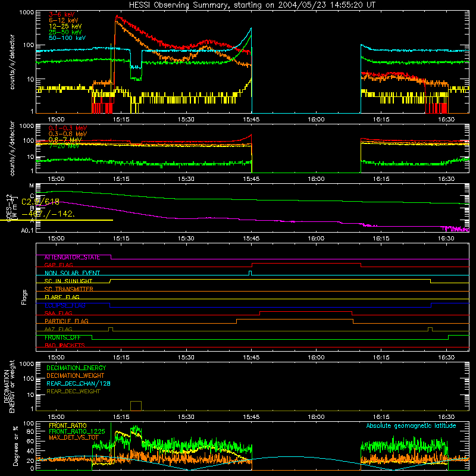Viewport: 476px width, 476px height.
Task: Click the REAR_DEC_CHAN/128 legend label
Action: 79,384
